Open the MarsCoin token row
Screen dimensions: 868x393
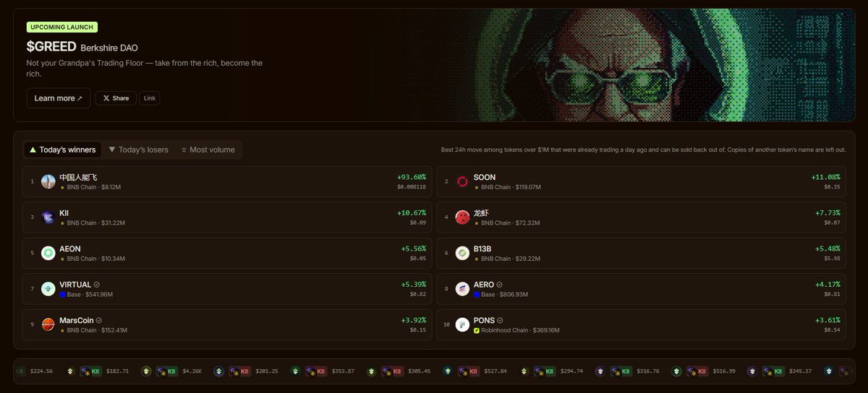tap(227, 324)
